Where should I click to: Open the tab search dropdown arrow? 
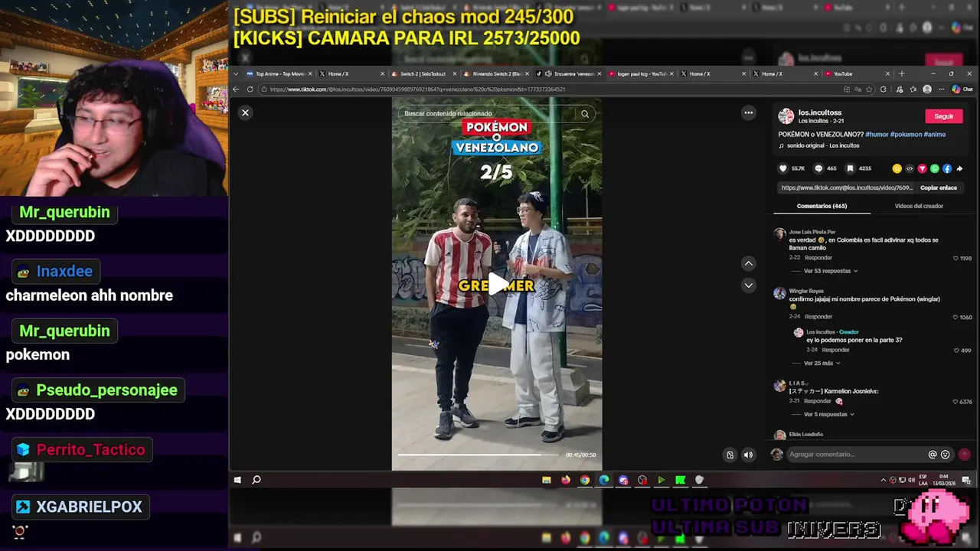(x=236, y=73)
